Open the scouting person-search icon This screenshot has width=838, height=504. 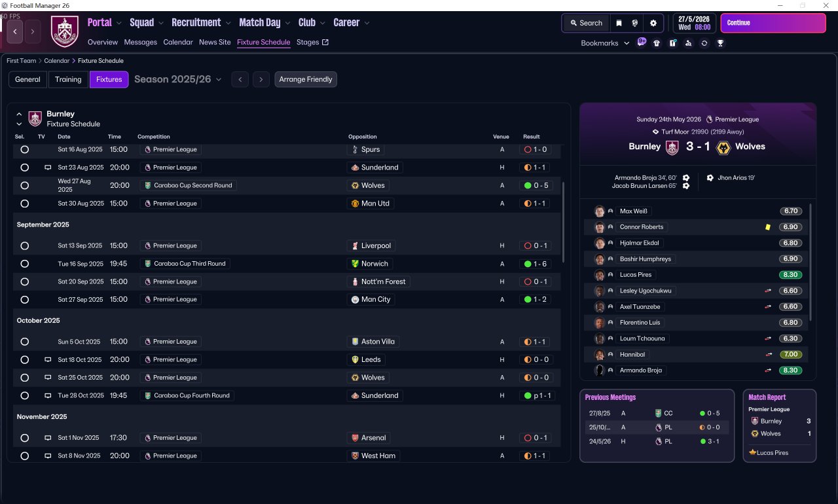[688, 43]
